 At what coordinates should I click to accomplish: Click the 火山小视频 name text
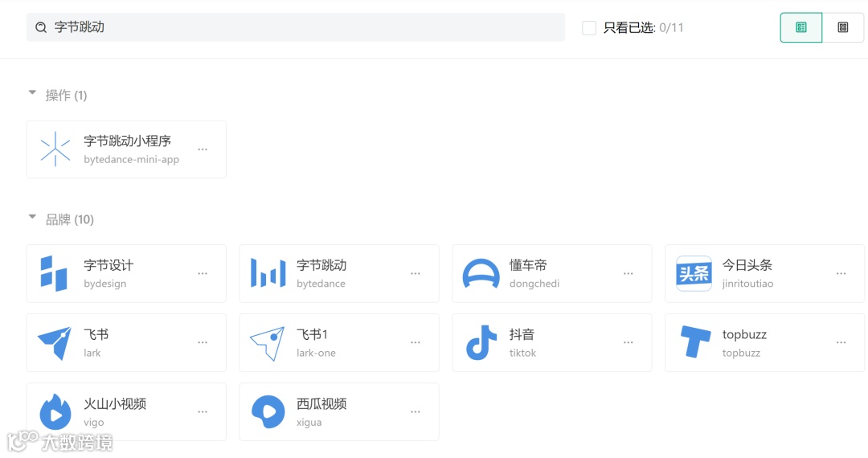click(x=115, y=404)
